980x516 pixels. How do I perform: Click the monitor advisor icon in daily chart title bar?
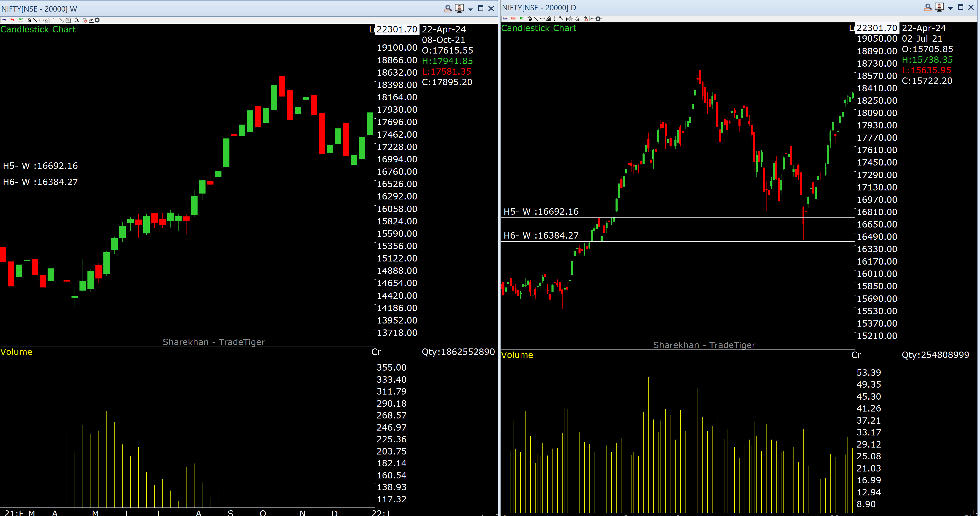click(x=939, y=7)
